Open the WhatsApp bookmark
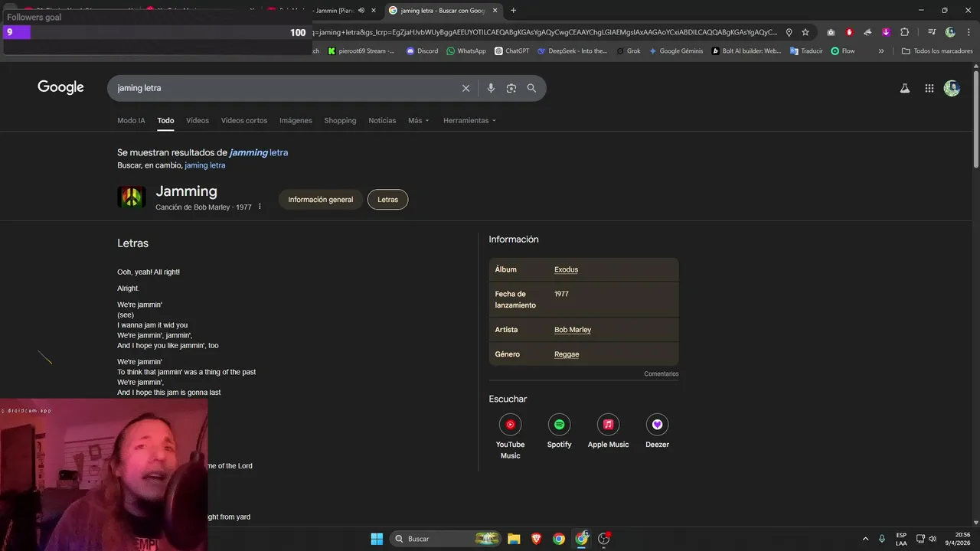The height and width of the screenshot is (551, 980). 466,51
